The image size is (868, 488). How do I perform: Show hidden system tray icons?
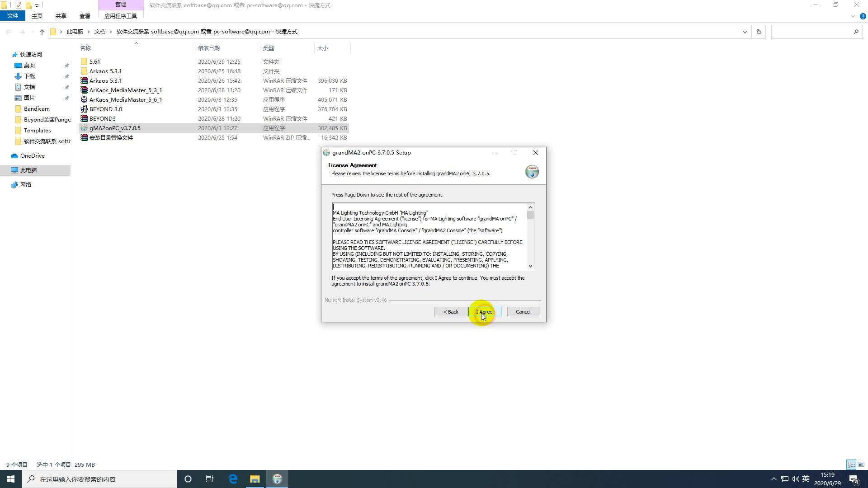774,479
